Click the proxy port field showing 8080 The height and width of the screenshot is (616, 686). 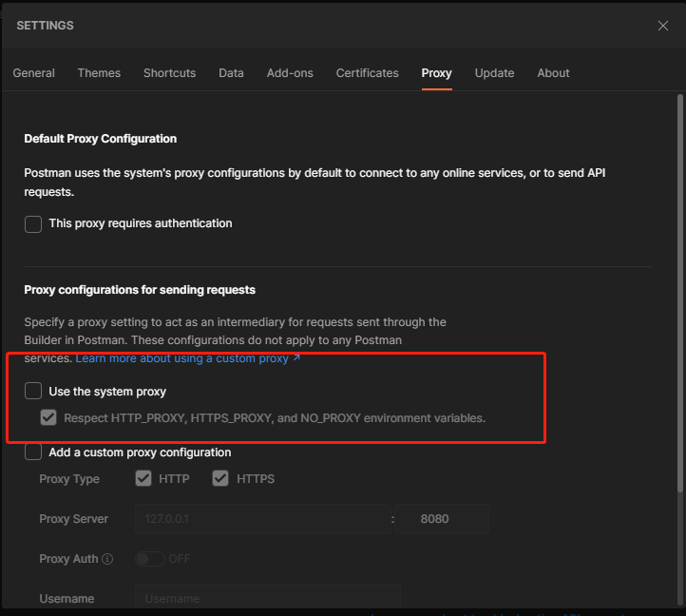(x=442, y=519)
